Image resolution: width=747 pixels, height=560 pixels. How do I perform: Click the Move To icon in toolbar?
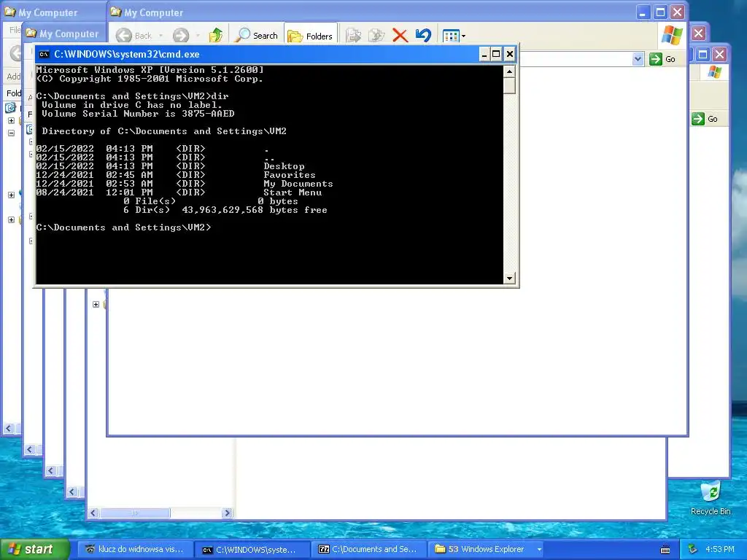tap(354, 35)
